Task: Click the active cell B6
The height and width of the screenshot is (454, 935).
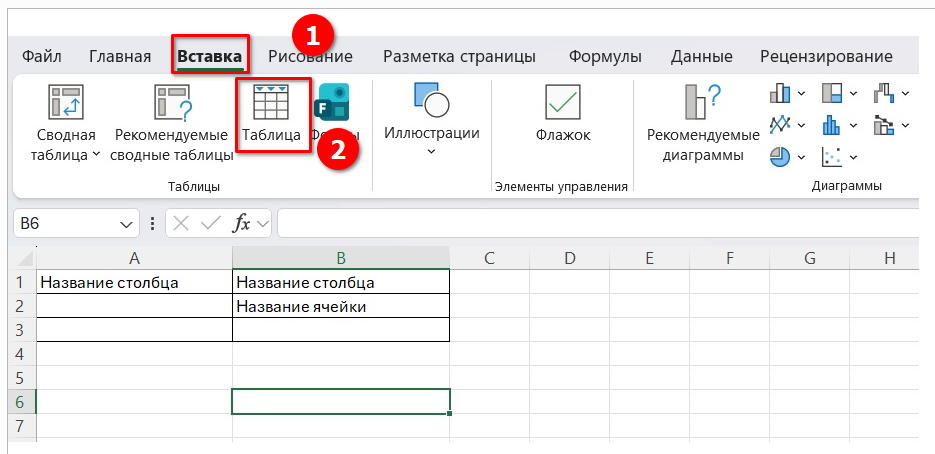Action: 340,402
